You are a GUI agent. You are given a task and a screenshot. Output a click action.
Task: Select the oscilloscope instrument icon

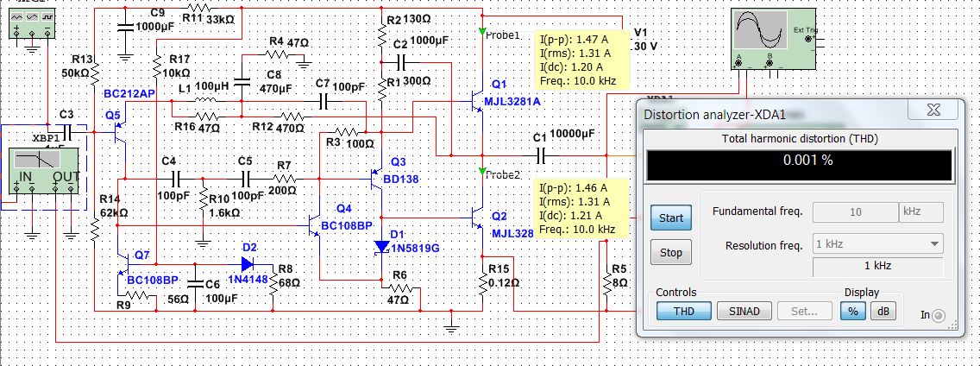pos(773,39)
